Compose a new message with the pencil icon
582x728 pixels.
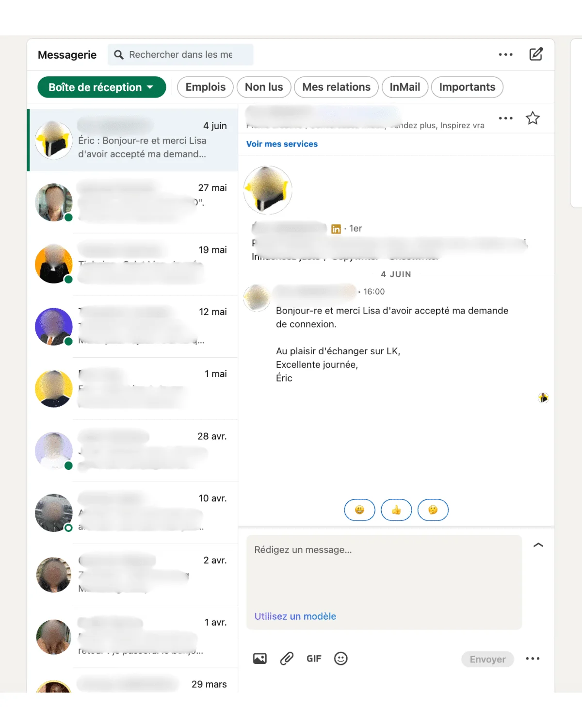(536, 54)
